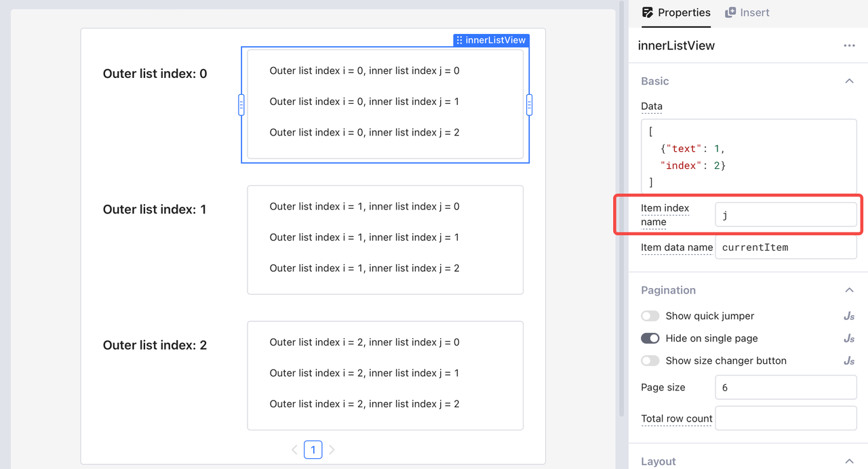This screenshot has height=469, width=868.
Task: Click the Page size input field
Action: 785,388
